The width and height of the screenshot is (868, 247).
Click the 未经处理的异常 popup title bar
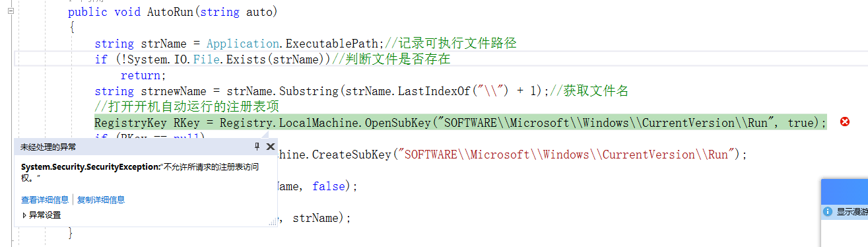pyautogui.click(x=145, y=147)
